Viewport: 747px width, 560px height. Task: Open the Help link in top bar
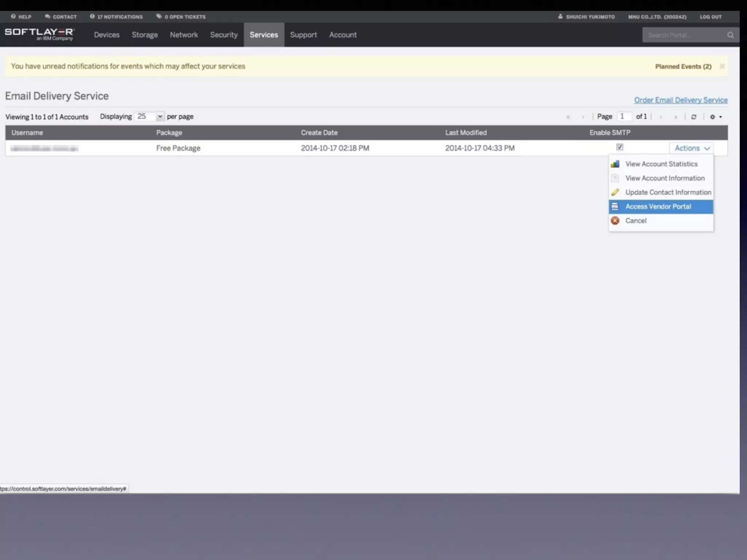21,17
